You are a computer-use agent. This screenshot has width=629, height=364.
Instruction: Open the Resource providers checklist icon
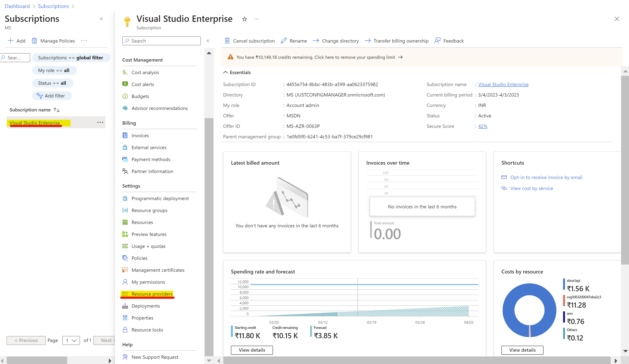tap(125, 294)
